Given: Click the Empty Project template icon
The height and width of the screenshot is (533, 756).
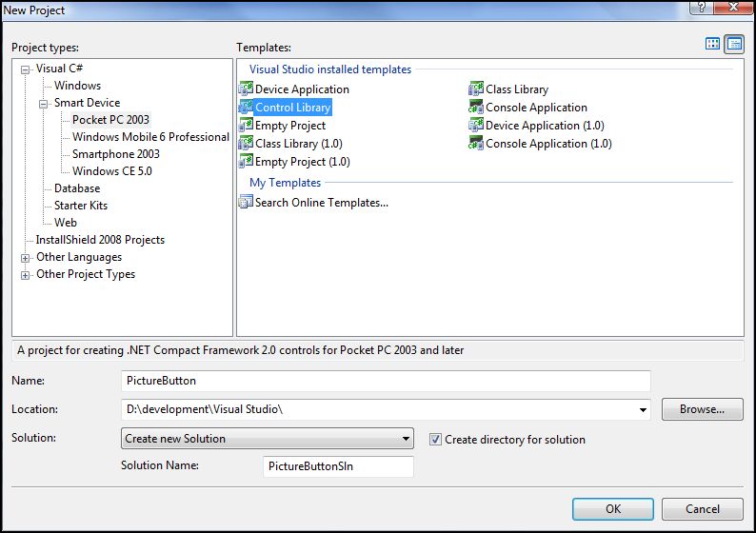Looking at the screenshot, I should point(246,126).
